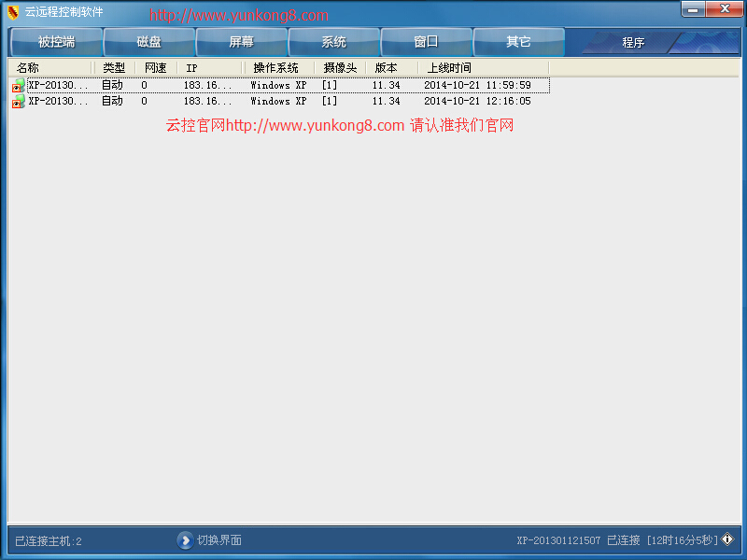Click the 版本 column header
Image resolution: width=747 pixels, height=560 pixels.
391,68
